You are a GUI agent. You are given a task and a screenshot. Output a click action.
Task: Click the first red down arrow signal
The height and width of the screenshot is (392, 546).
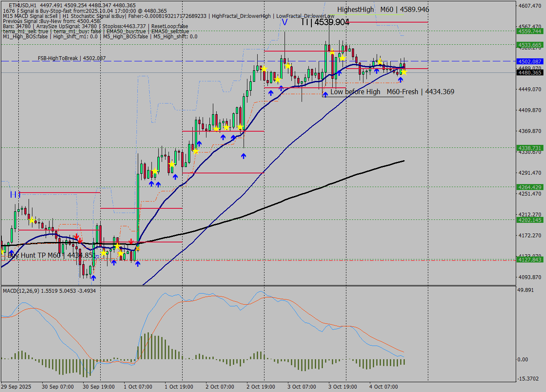pos(76,236)
